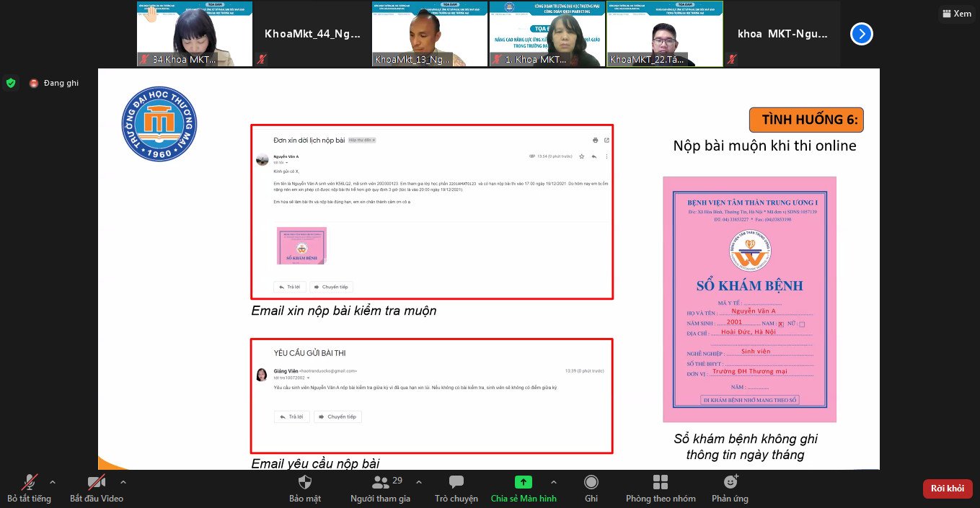Image resolution: width=980 pixels, height=508 pixels.
Task: Click the red Rời khỏi leave button
Action: [x=947, y=489]
